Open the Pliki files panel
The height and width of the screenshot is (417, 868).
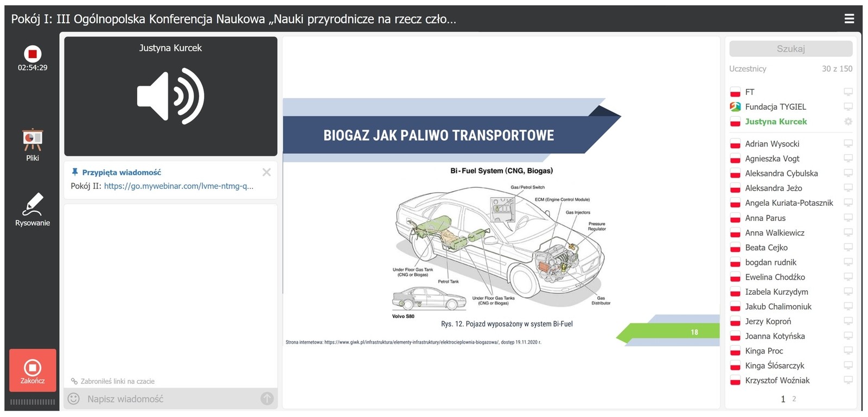(x=33, y=144)
